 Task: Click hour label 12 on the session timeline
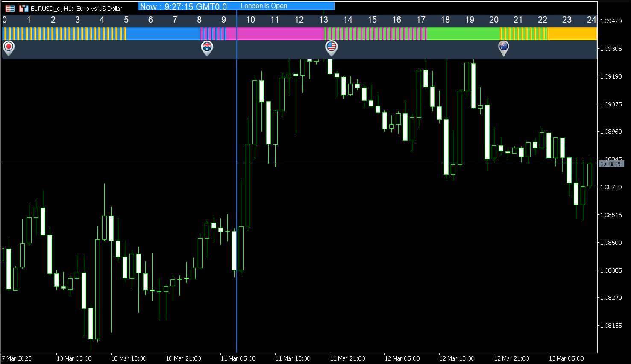pos(299,20)
